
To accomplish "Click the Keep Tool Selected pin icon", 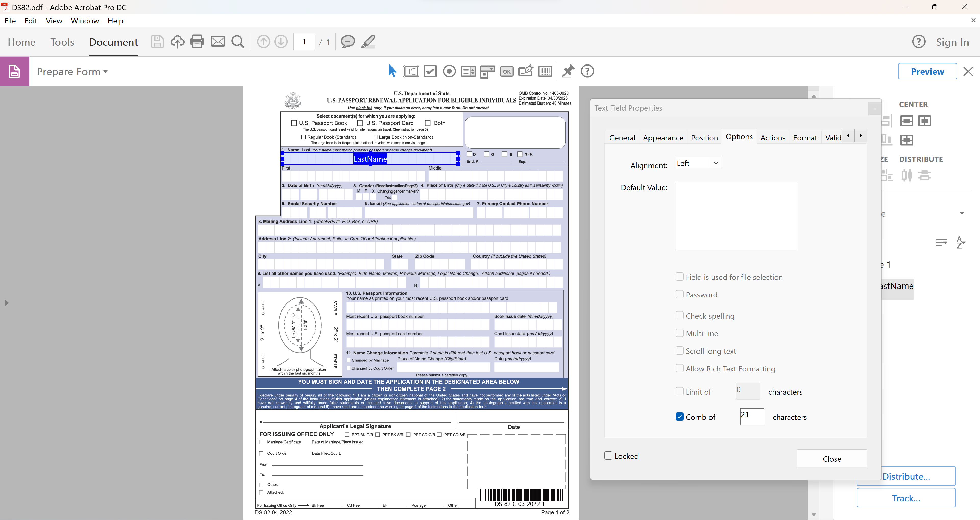I will click(568, 71).
